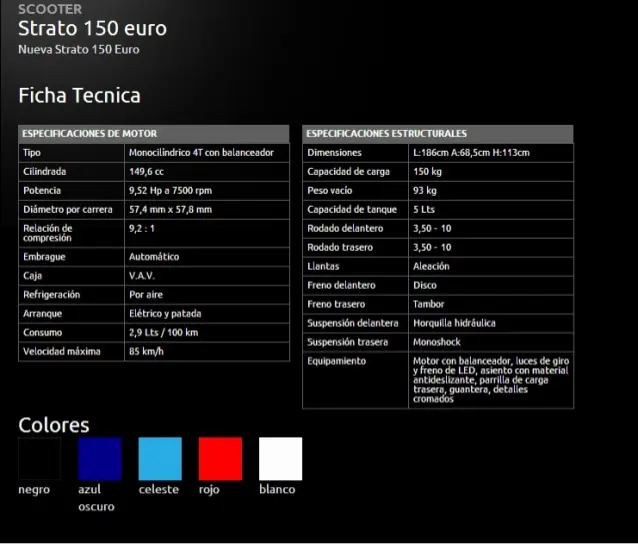This screenshot has width=638, height=544.
Task: Click the '57,4 mm x 57,8 mm' value
Action: (170, 209)
